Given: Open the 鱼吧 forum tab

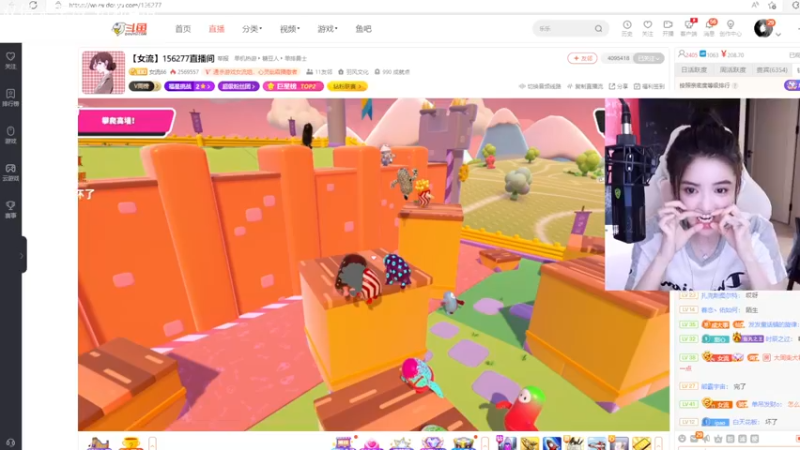Looking at the screenshot, I should [x=363, y=29].
